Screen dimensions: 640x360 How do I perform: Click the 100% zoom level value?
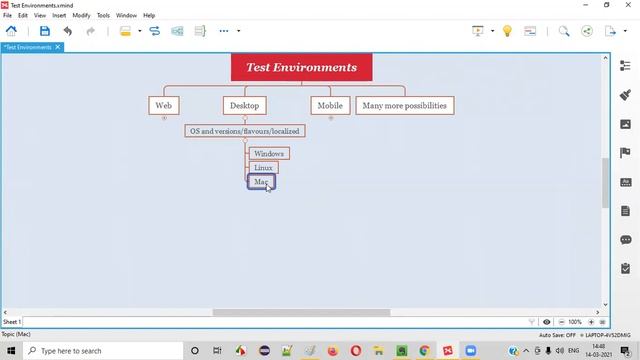[x=575, y=322]
